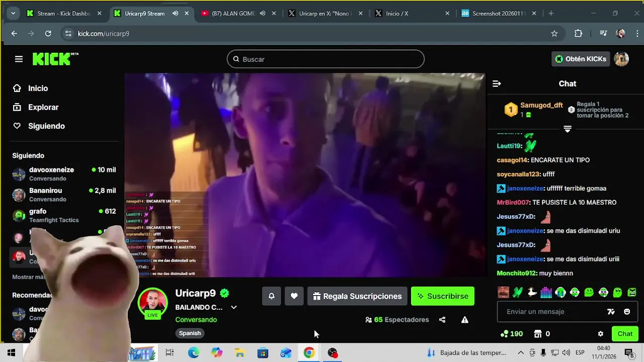Switch to the Inicio / X tab
Viewport: 644px width, 362px height.
click(x=413, y=14)
